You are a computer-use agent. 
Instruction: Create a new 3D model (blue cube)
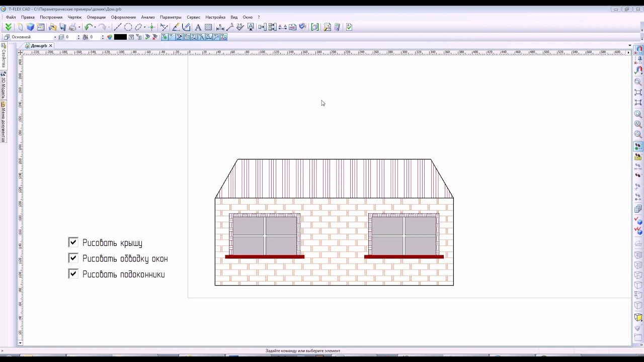tap(30, 27)
